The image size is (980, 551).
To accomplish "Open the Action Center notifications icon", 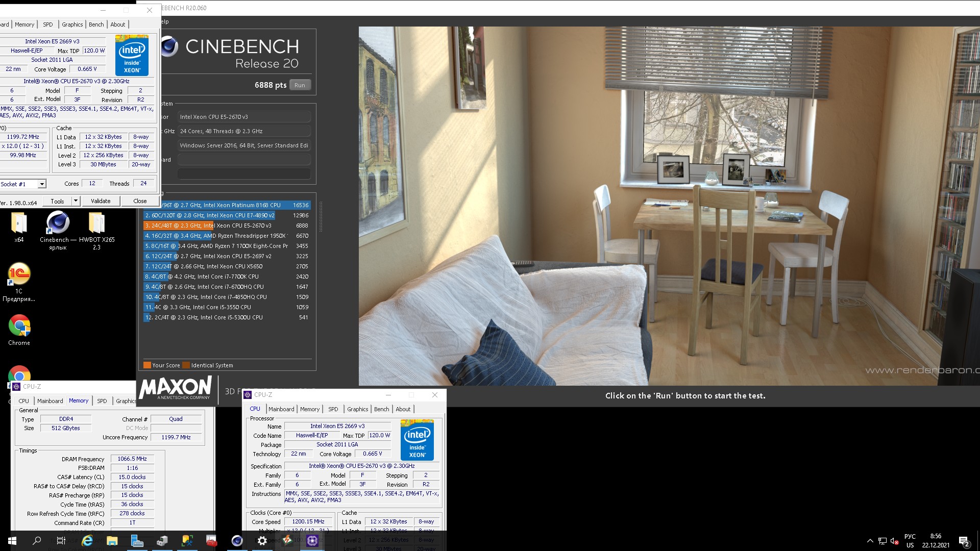I will click(x=964, y=541).
